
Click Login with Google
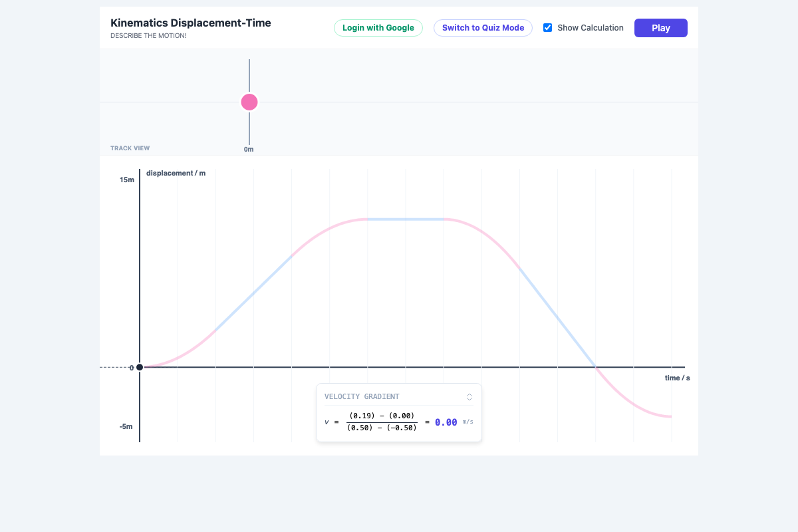[x=378, y=28]
